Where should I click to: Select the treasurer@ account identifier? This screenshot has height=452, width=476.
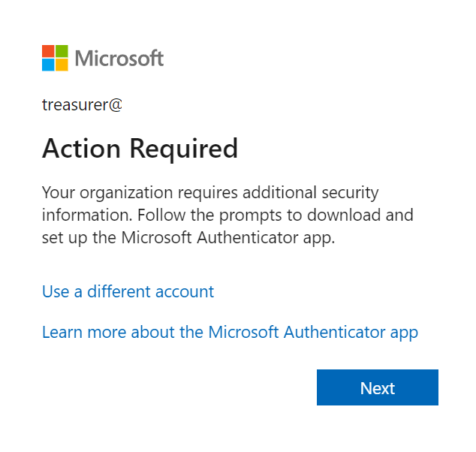coord(82,105)
